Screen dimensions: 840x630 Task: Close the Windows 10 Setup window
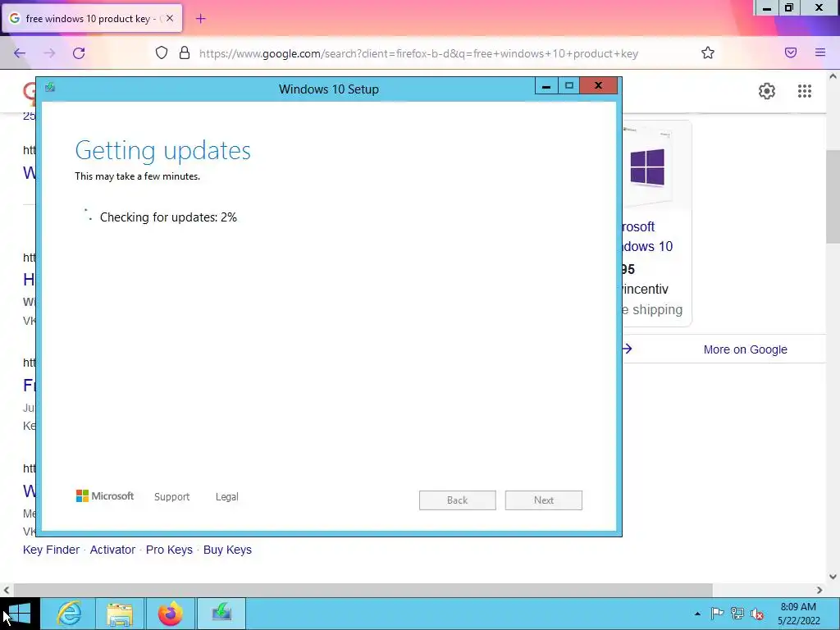[598, 85]
